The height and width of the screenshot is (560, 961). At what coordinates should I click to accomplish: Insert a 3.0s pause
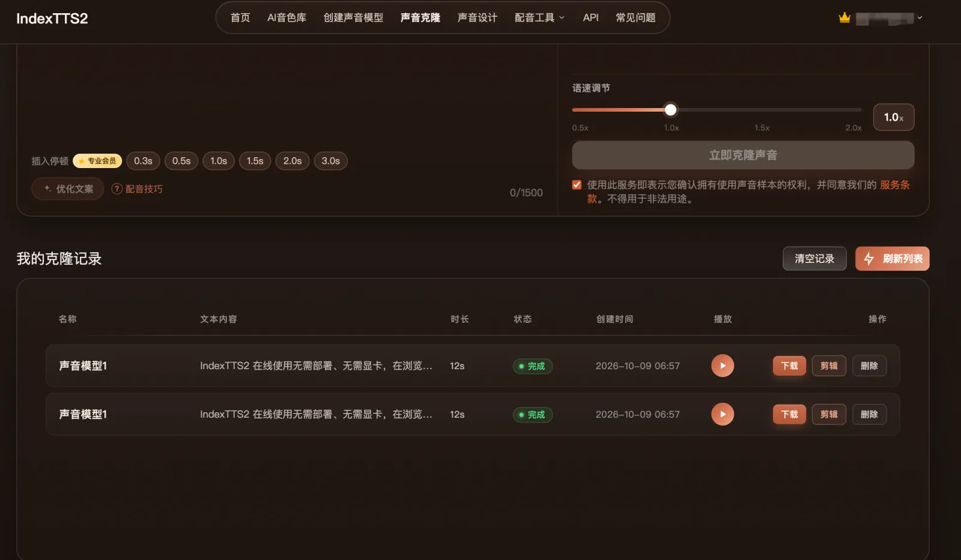(331, 161)
